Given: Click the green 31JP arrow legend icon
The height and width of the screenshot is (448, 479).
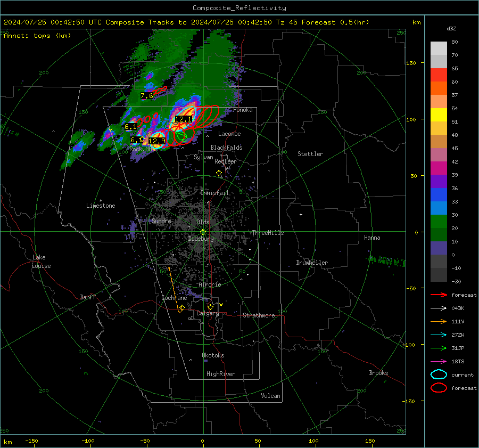Looking at the screenshot, I should pyautogui.click(x=439, y=348).
